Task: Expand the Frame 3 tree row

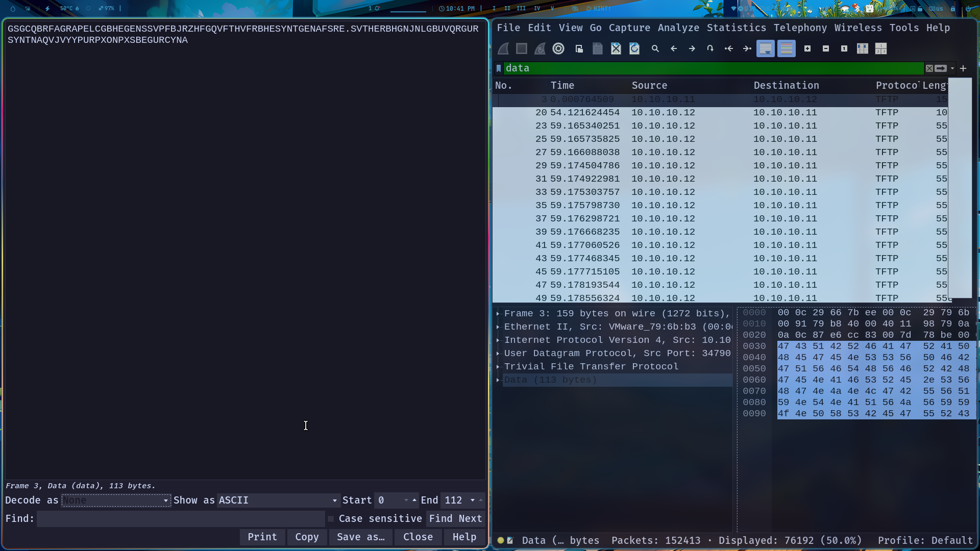Action: (x=498, y=314)
